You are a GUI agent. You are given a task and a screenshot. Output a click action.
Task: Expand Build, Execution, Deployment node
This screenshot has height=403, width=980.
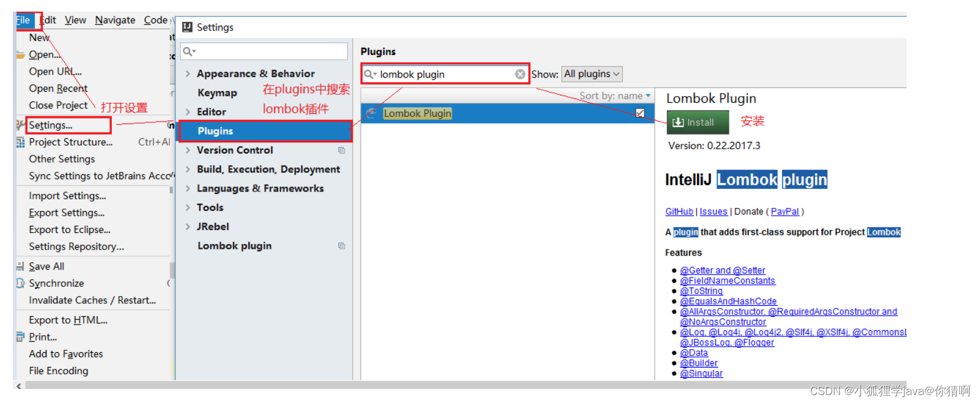[188, 169]
